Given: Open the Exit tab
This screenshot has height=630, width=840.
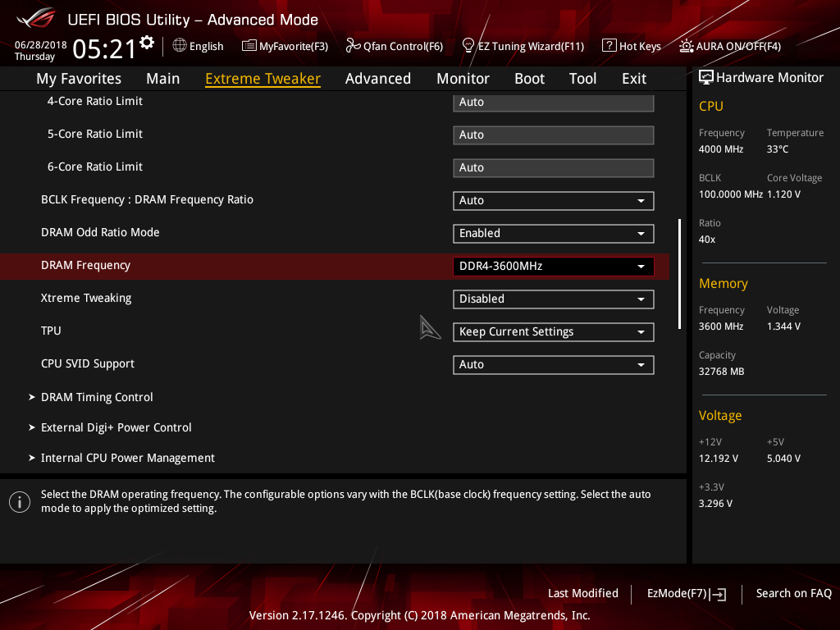Looking at the screenshot, I should 634,79.
